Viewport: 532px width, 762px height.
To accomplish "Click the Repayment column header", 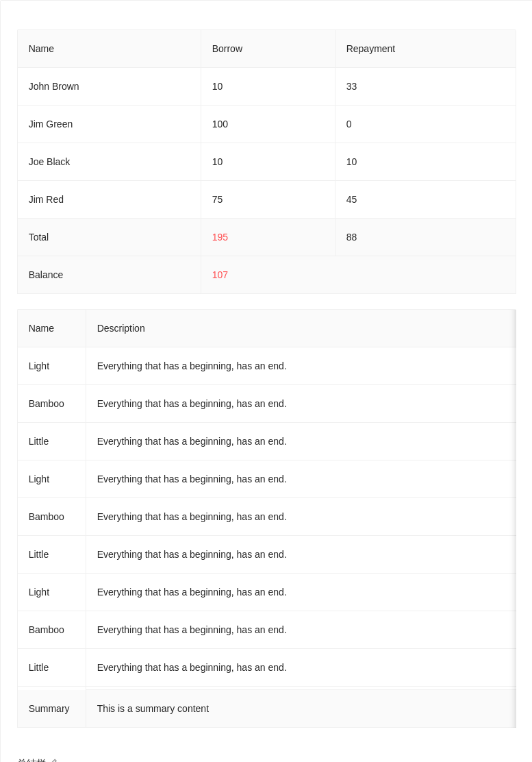I will [x=370, y=49].
